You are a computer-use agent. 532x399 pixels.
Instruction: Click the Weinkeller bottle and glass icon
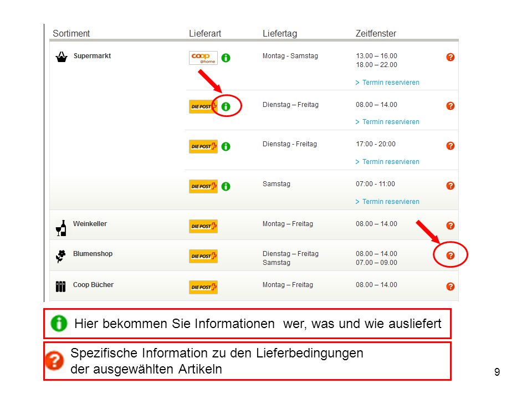tap(61, 228)
